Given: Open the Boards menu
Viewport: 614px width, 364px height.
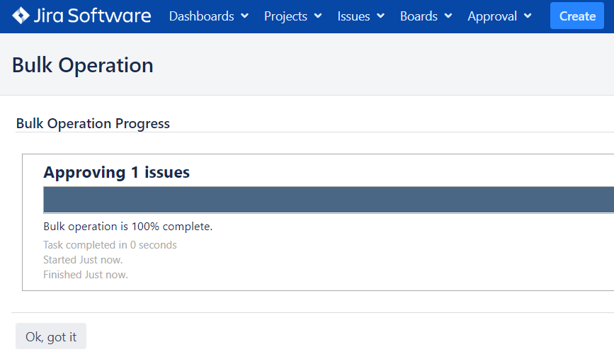Looking at the screenshot, I should 419,16.
